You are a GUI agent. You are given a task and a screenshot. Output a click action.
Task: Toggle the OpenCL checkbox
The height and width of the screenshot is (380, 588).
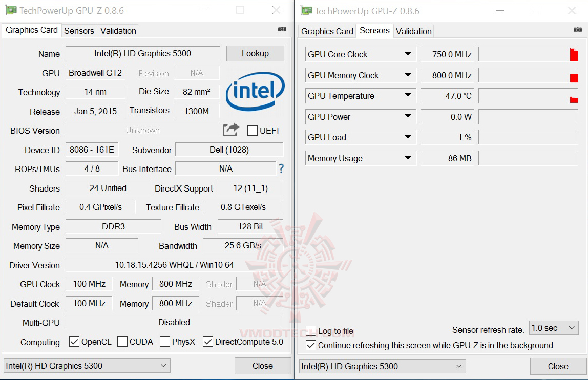[74, 342]
